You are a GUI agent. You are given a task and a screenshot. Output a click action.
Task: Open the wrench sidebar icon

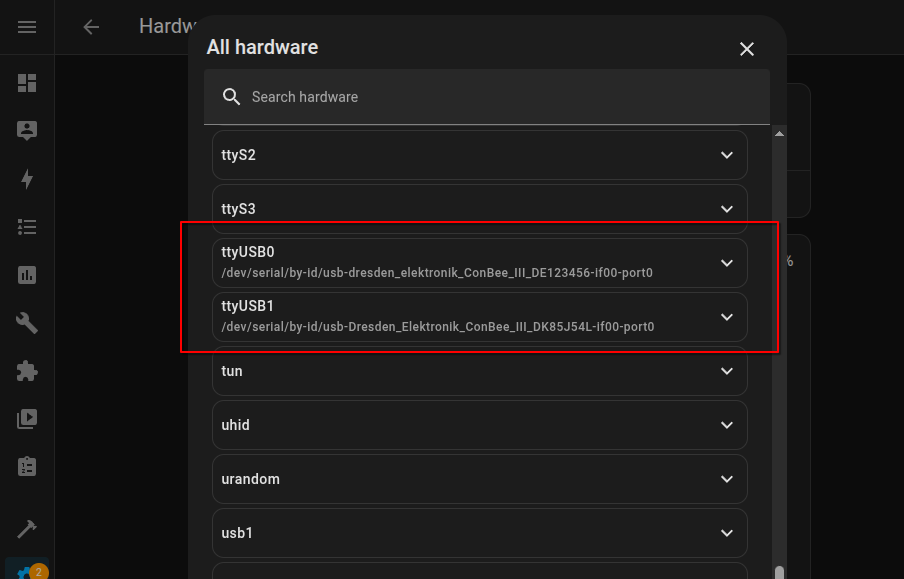coord(27,323)
